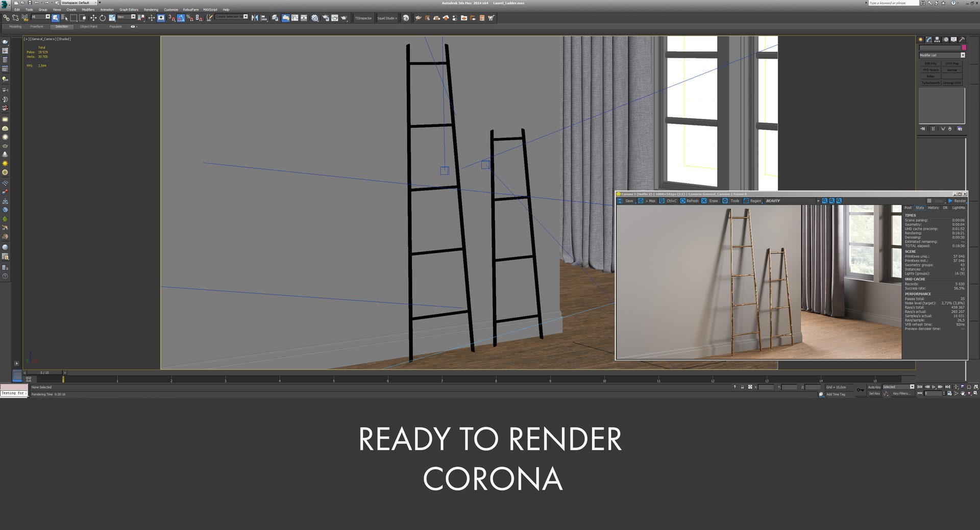The image size is (980, 530).
Task: Toggle Auto Key mode
Action: coord(874,387)
